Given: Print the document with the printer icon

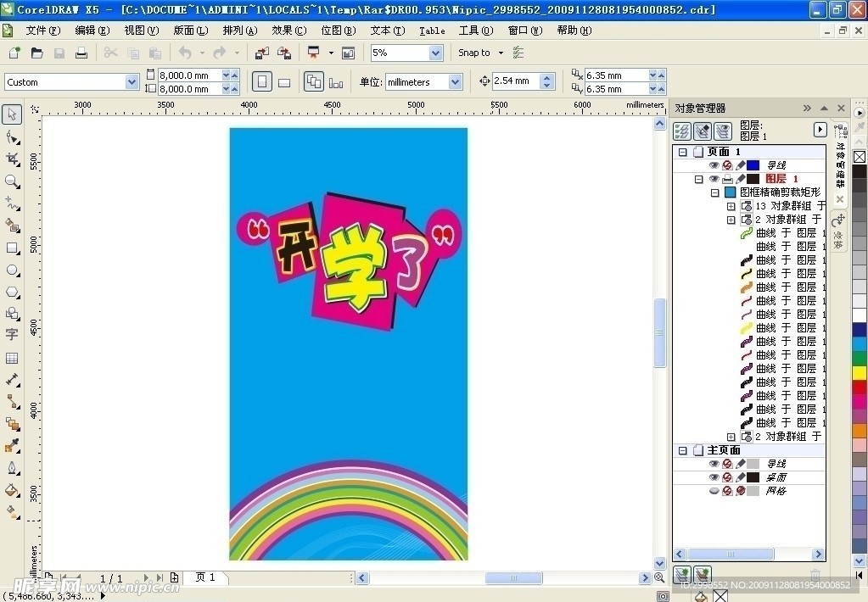Looking at the screenshot, I should (x=81, y=53).
